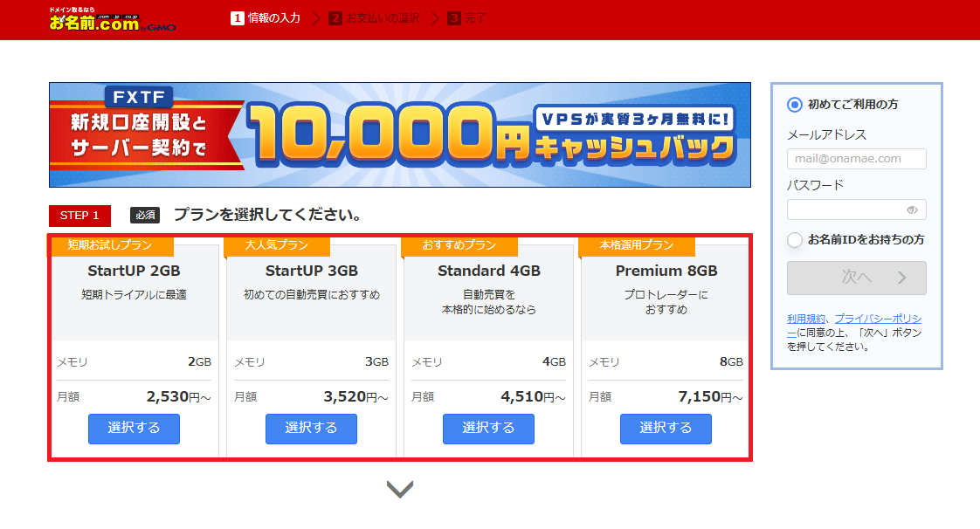Click the お名前.com logo

pos(113,19)
